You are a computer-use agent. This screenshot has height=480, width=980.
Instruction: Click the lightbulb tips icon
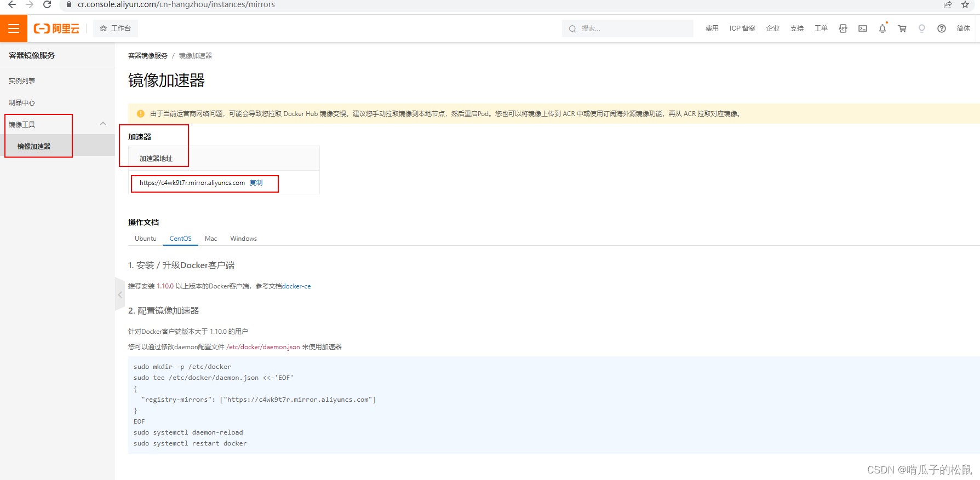point(922,28)
